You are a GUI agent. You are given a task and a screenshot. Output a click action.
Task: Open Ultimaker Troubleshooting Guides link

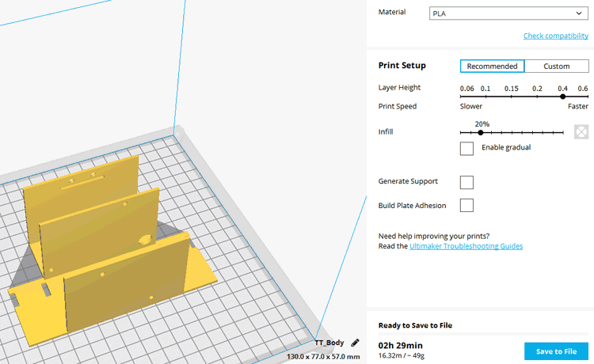466,246
